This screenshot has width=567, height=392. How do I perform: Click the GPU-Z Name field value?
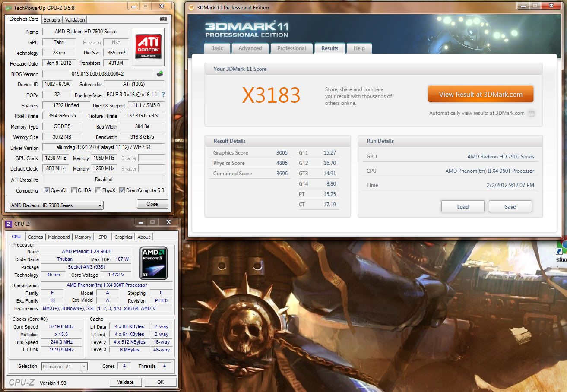coord(86,32)
